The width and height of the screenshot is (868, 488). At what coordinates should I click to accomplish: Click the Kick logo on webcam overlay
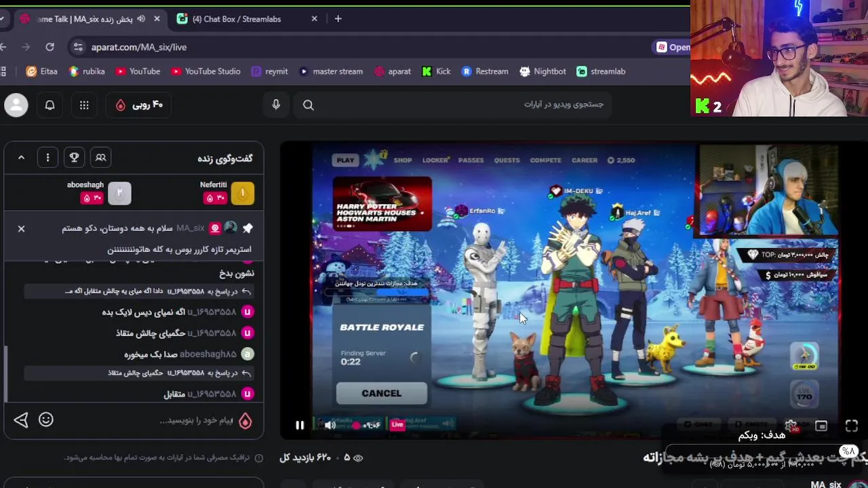(x=702, y=106)
